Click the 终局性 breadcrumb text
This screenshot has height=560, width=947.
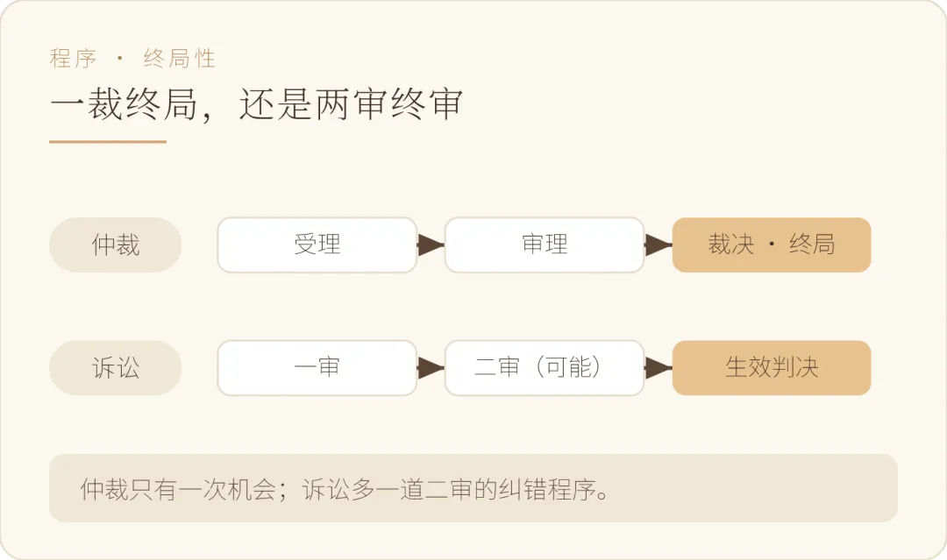tap(180, 59)
